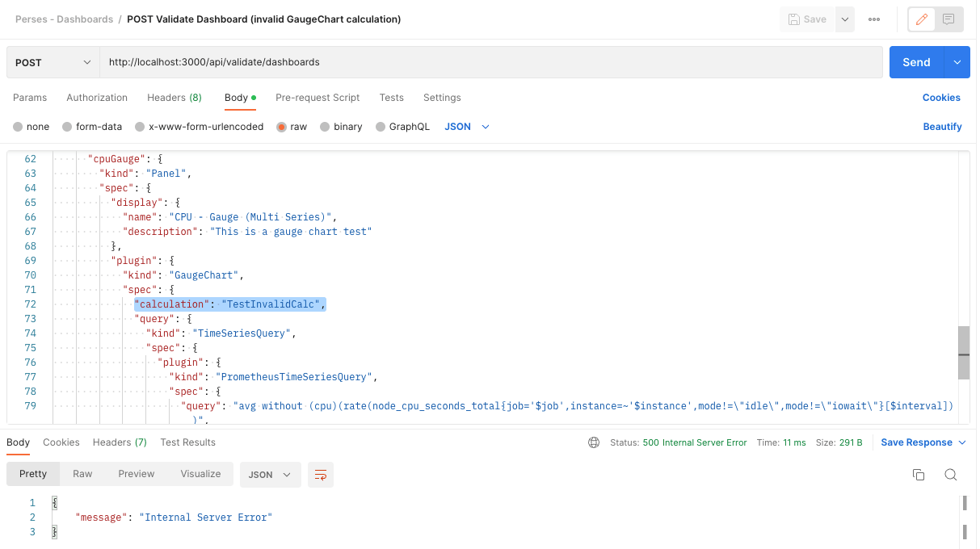
Task: Open the Test Results tab
Action: [x=188, y=442]
